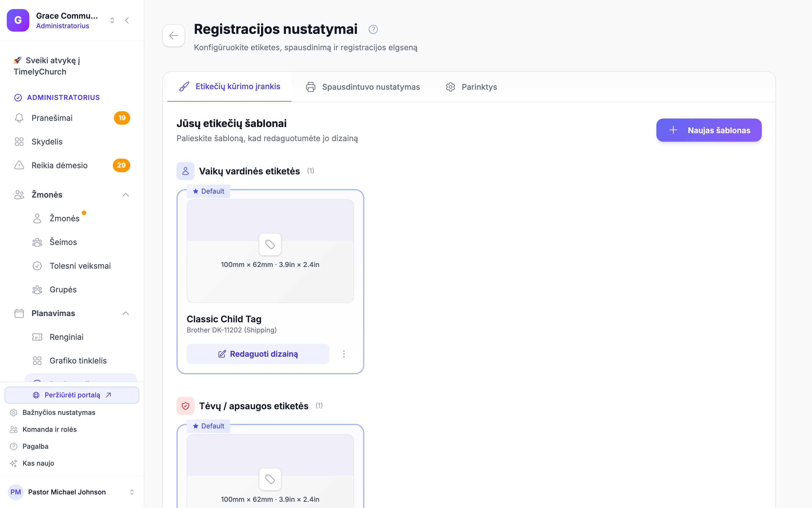Image resolution: width=812 pixels, height=508 pixels.
Task: Open Pranešimai notifications
Action: (x=72, y=118)
